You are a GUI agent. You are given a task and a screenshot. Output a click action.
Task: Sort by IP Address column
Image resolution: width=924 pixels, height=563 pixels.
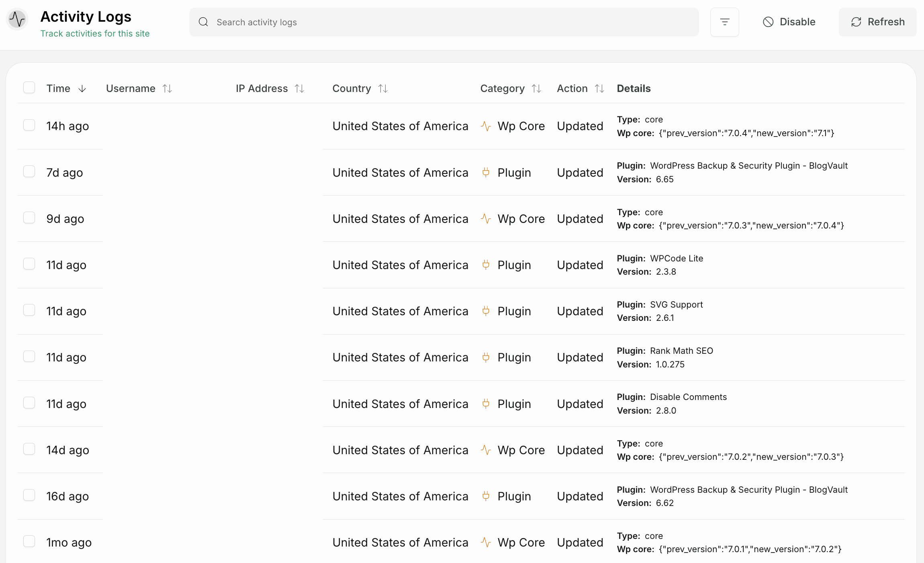click(300, 89)
